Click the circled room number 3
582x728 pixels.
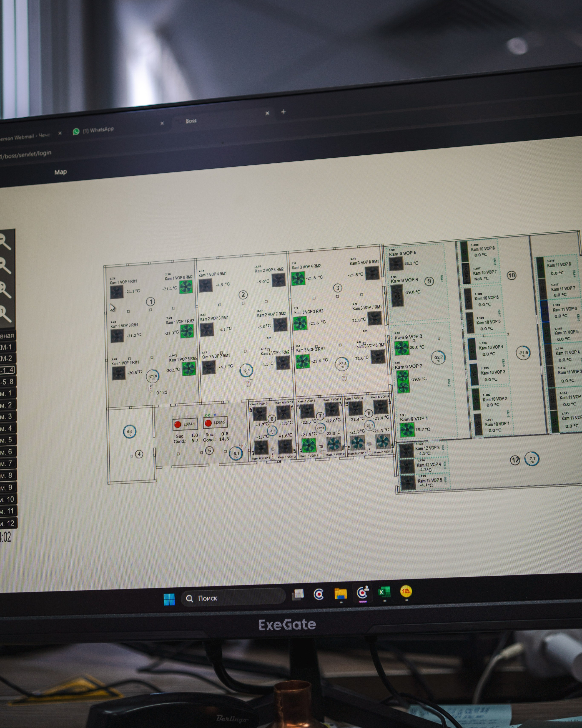tap(338, 288)
